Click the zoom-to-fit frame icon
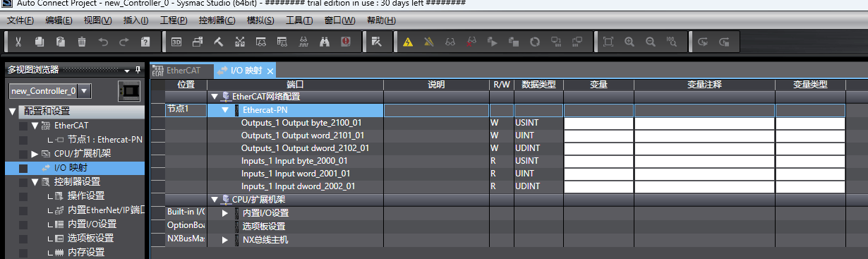Viewport: 868px width, 259px height. pyautogui.click(x=608, y=42)
